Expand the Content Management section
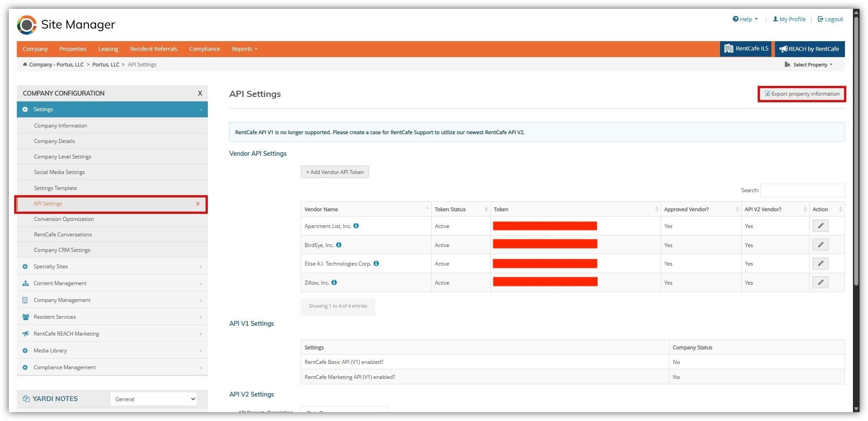The width and height of the screenshot is (868, 421). (x=201, y=284)
